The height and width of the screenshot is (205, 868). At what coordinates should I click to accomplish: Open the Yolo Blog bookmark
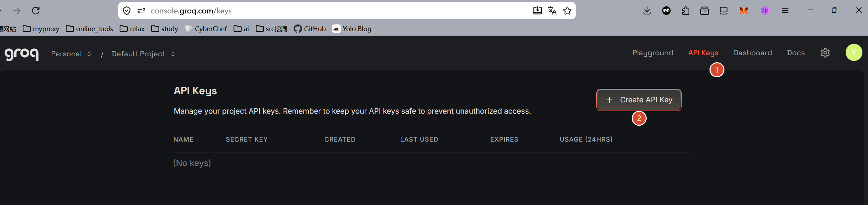(x=352, y=29)
